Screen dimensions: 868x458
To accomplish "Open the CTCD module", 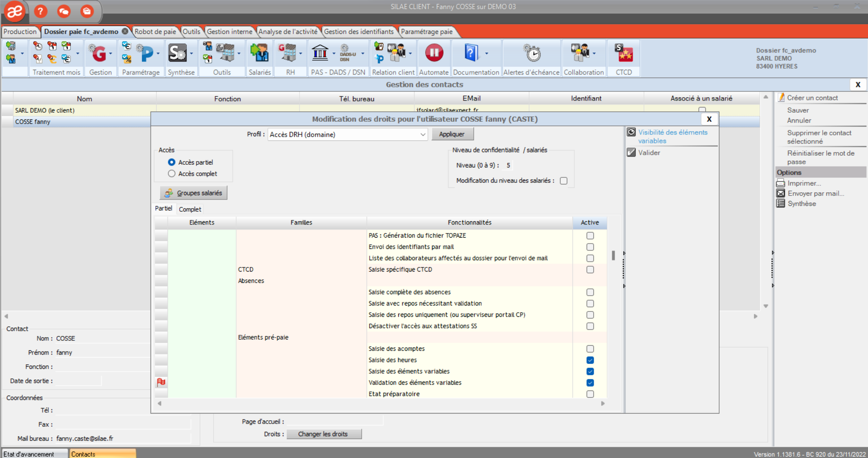I will pyautogui.click(x=623, y=53).
